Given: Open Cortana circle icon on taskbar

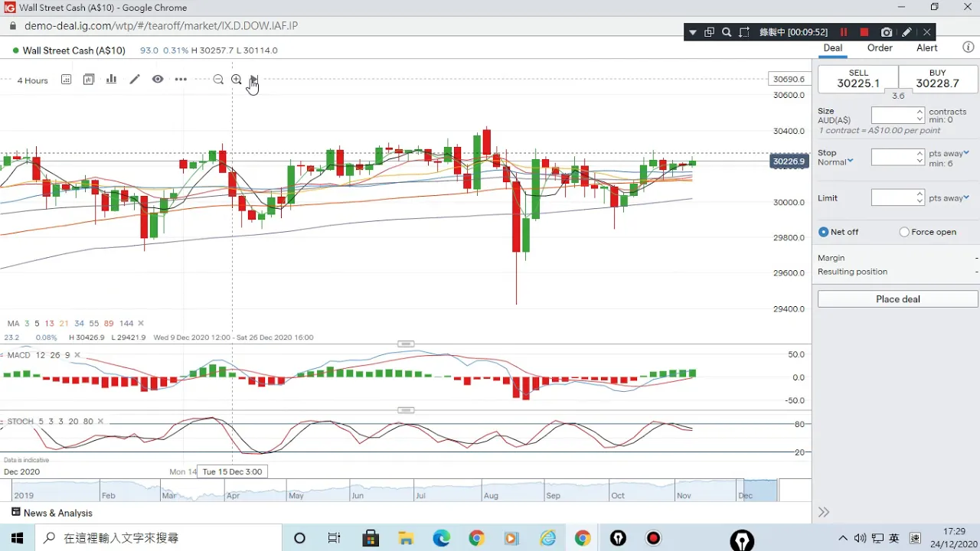Looking at the screenshot, I should coord(299,538).
